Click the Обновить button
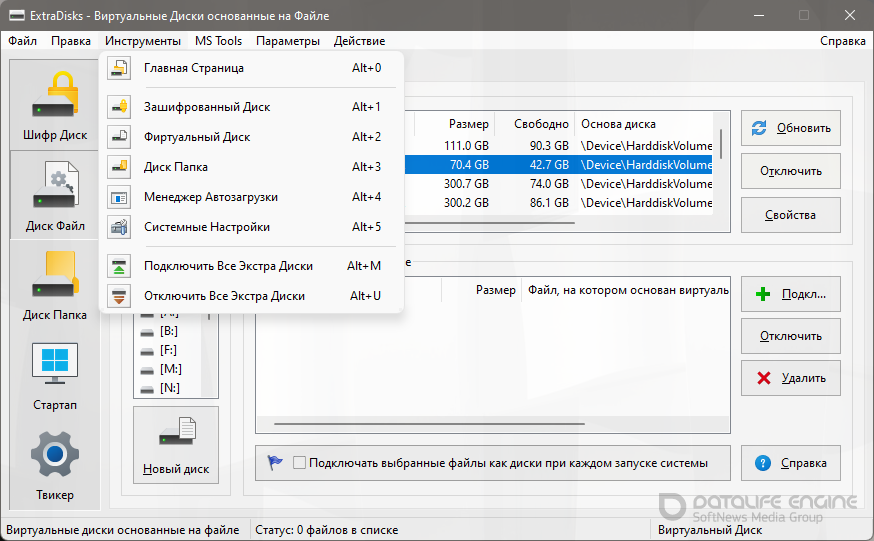Image resolution: width=874 pixels, height=541 pixels. point(790,128)
